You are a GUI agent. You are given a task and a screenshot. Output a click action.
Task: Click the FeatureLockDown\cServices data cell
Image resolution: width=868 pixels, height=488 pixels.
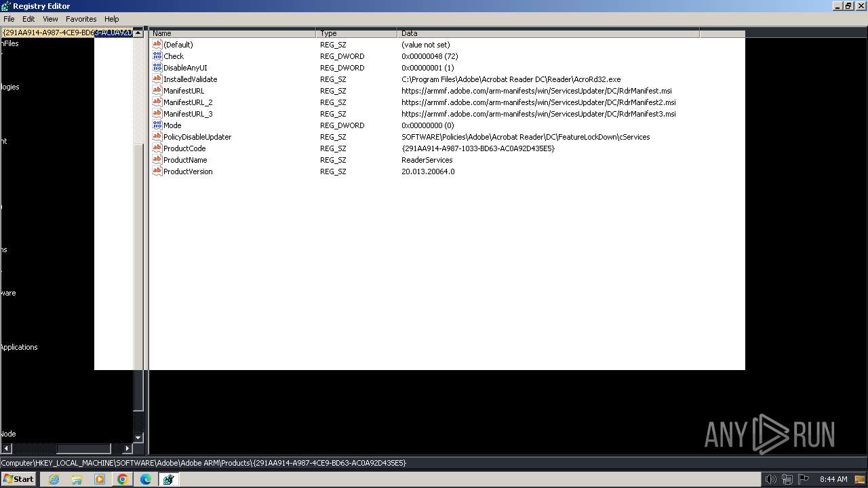point(526,137)
